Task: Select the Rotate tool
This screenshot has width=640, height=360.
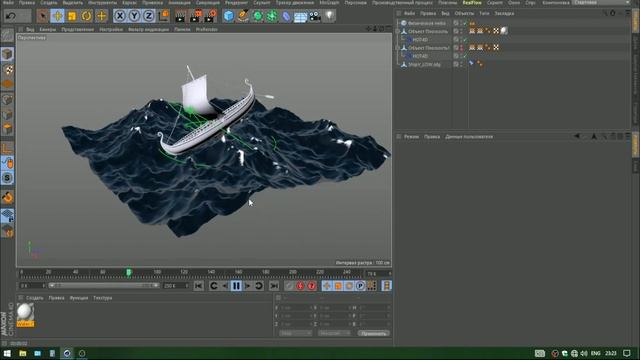Action: 86,16
